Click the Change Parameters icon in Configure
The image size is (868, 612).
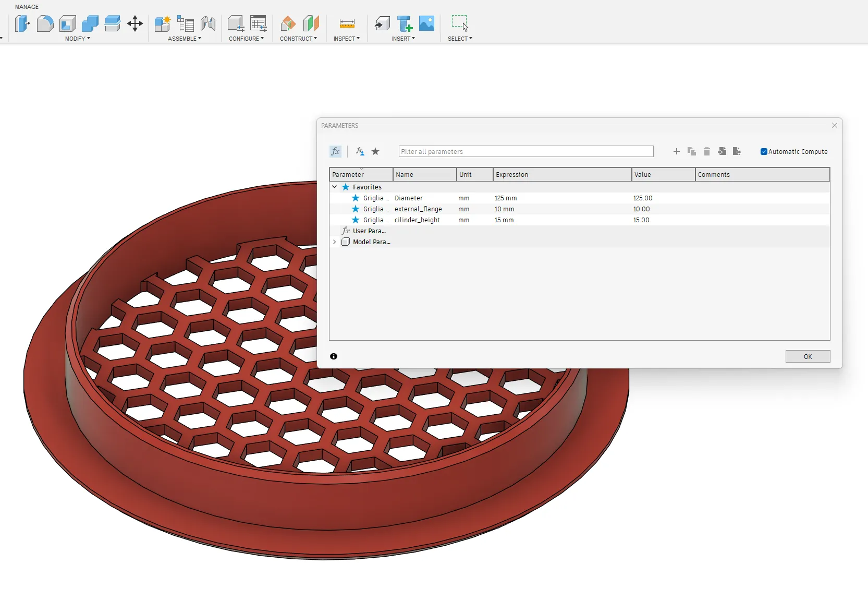point(236,23)
